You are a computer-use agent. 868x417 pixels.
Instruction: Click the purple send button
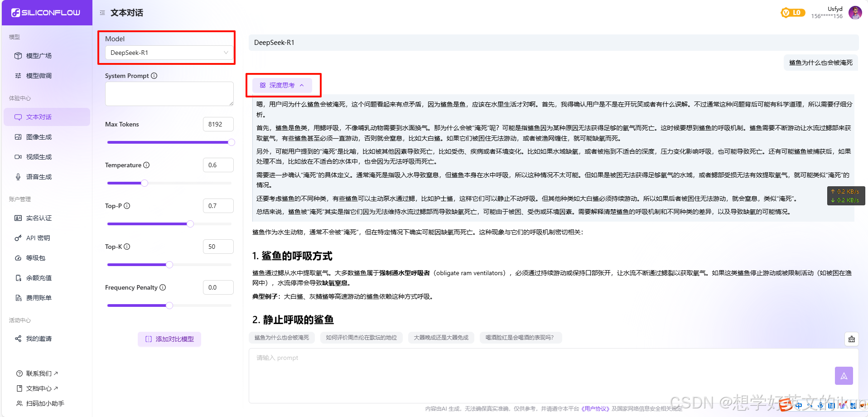[844, 376]
